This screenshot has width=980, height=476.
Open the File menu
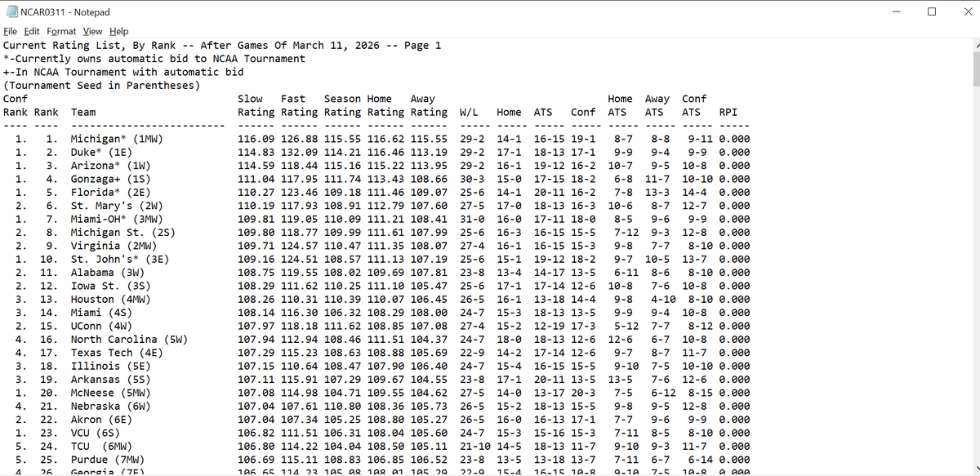pyautogui.click(x=11, y=31)
